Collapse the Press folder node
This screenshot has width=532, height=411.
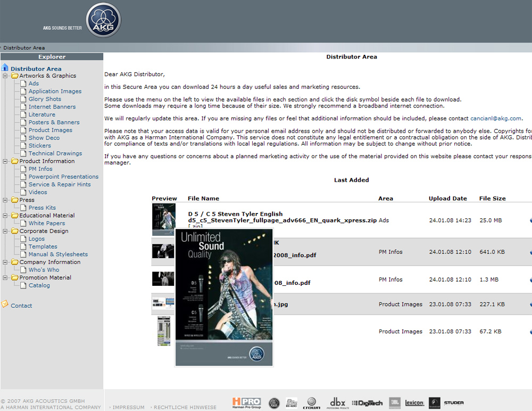(x=5, y=201)
